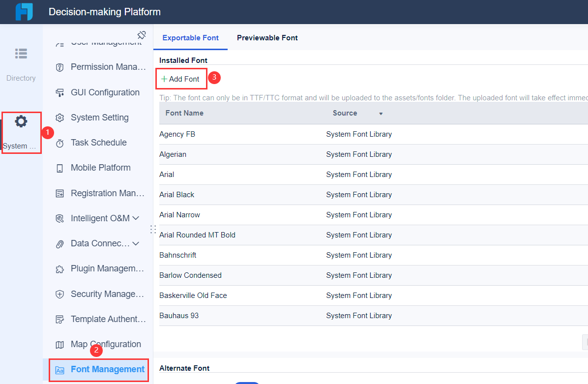Switch to the Previewable Font tab

tap(267, 38)
